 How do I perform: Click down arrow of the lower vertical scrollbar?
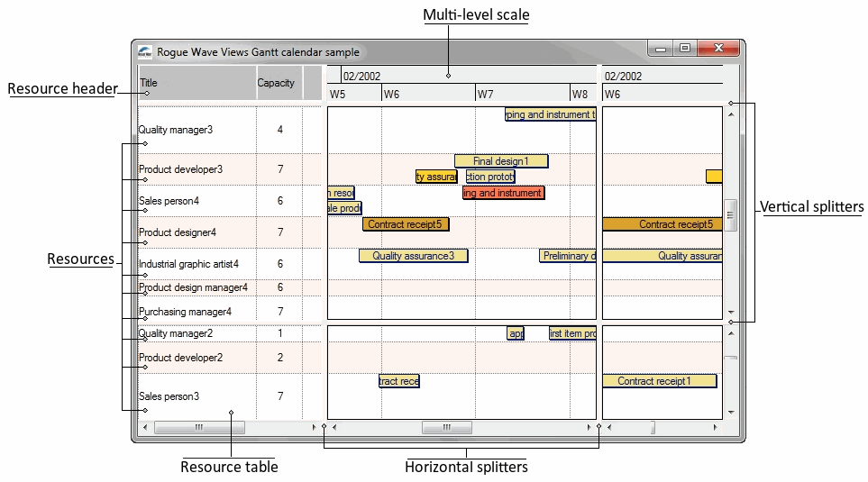coord(731,414)
